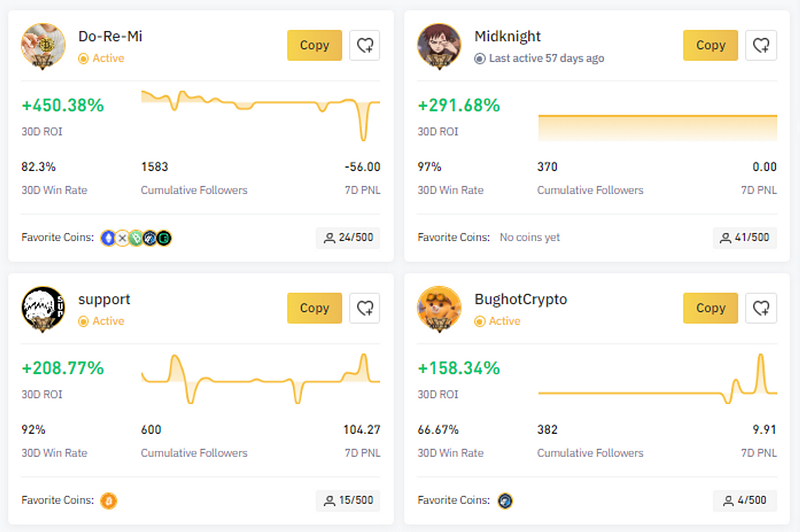Click the 4/500 copier count on BughotCrypto
Screen dimensions: 800x532
tap(744, 500)
